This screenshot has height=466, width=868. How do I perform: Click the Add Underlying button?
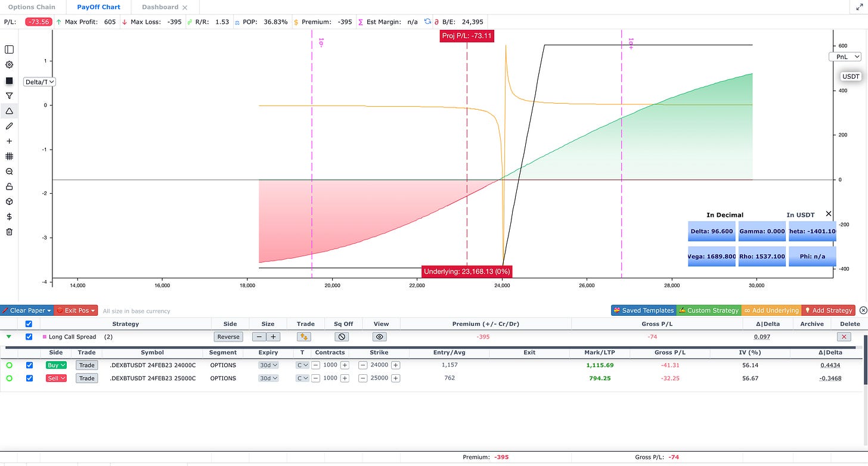771,310
